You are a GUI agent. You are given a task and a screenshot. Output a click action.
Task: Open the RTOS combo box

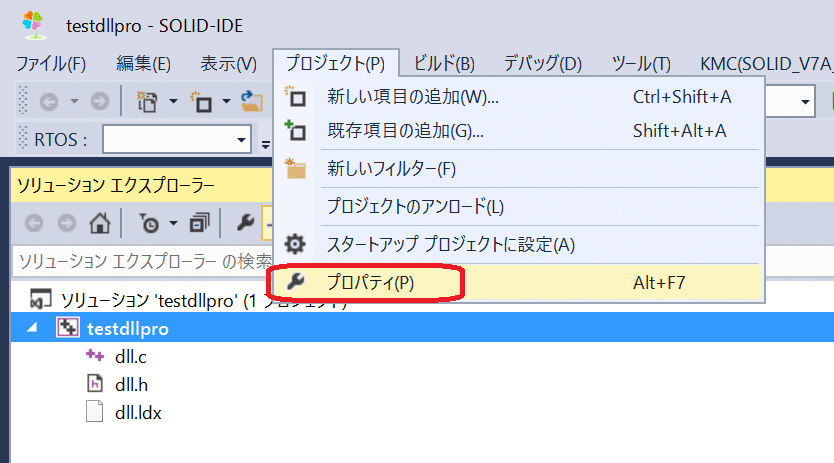point(177,139)
